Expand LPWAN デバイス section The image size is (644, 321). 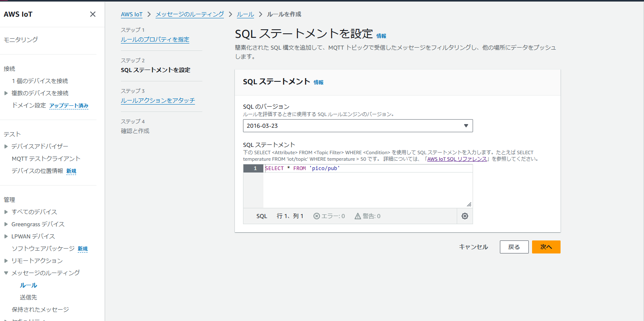tap(6, 236)
